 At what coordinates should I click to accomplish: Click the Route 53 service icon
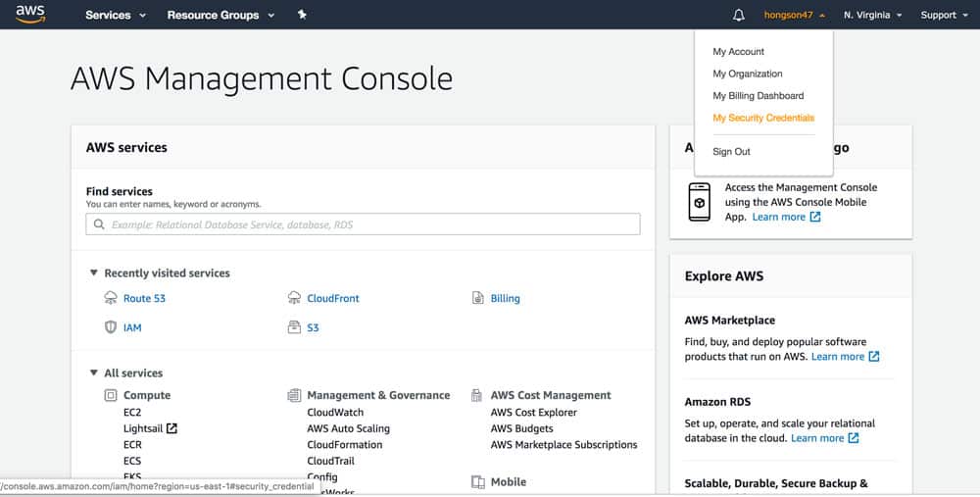111,298
